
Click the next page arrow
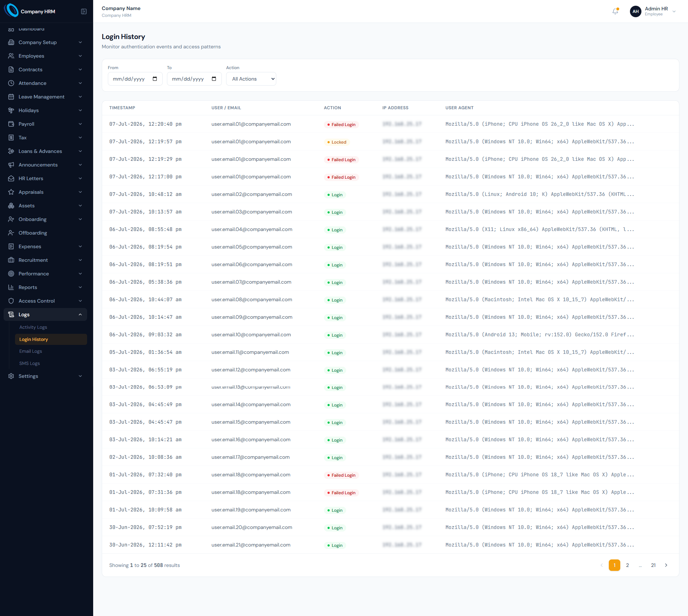[666, 565]
